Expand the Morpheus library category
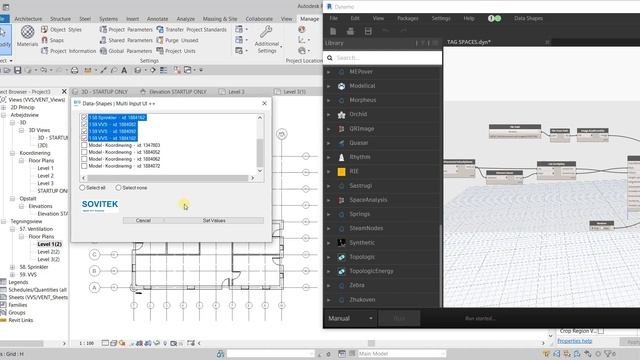Viewport: 640px width, 360px height. (329, 100)
